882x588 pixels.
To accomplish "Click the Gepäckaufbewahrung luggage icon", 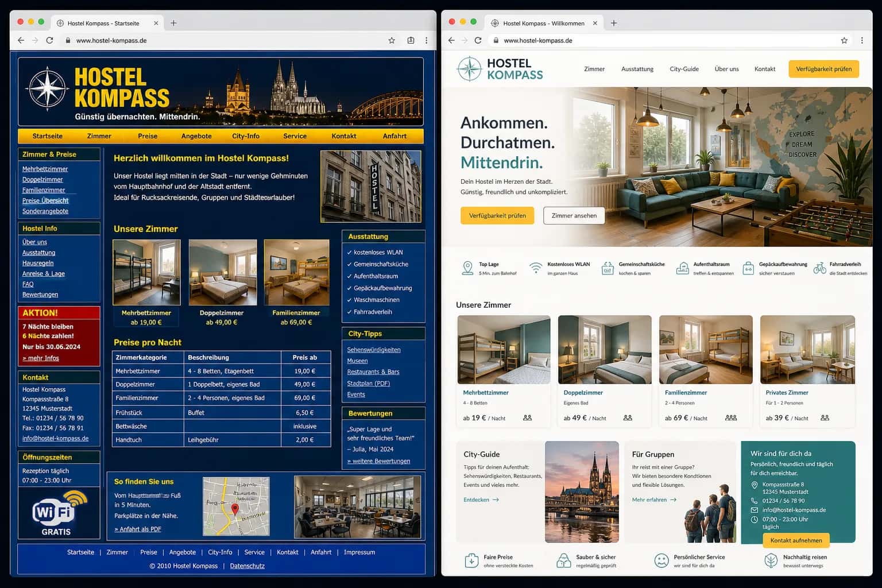I will (748, 268).
